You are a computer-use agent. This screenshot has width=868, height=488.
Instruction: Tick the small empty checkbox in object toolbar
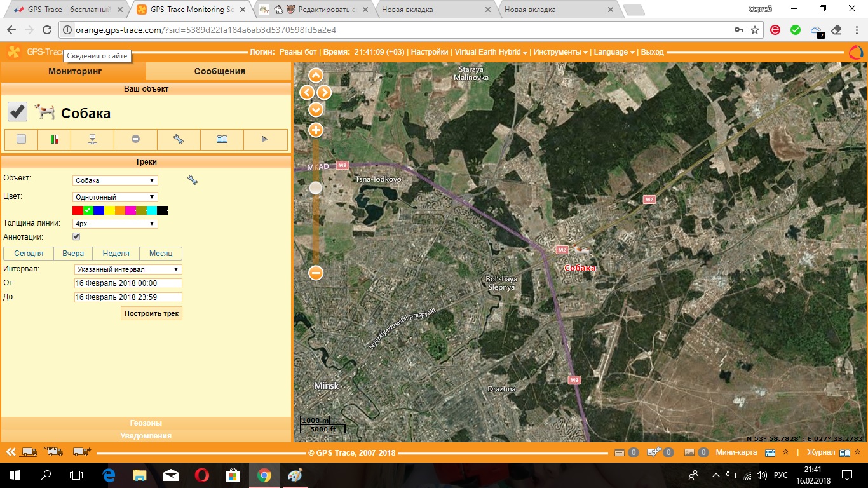pyautogui.click(x=22, y=139)
